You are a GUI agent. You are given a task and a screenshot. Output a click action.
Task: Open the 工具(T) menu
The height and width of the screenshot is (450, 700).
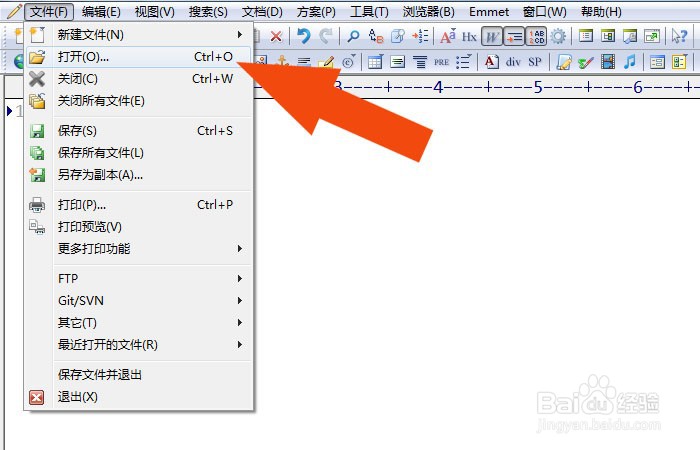(x=369, y=12)
